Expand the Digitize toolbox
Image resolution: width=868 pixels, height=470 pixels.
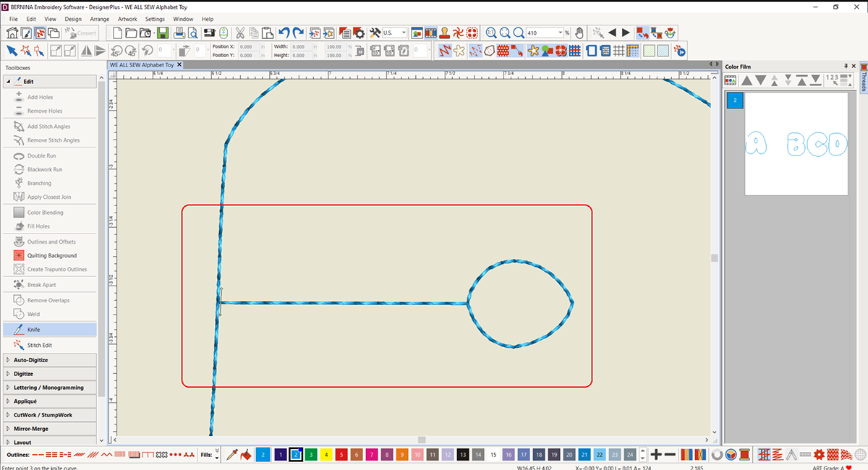pyautogui.click(x=49, y=373)
